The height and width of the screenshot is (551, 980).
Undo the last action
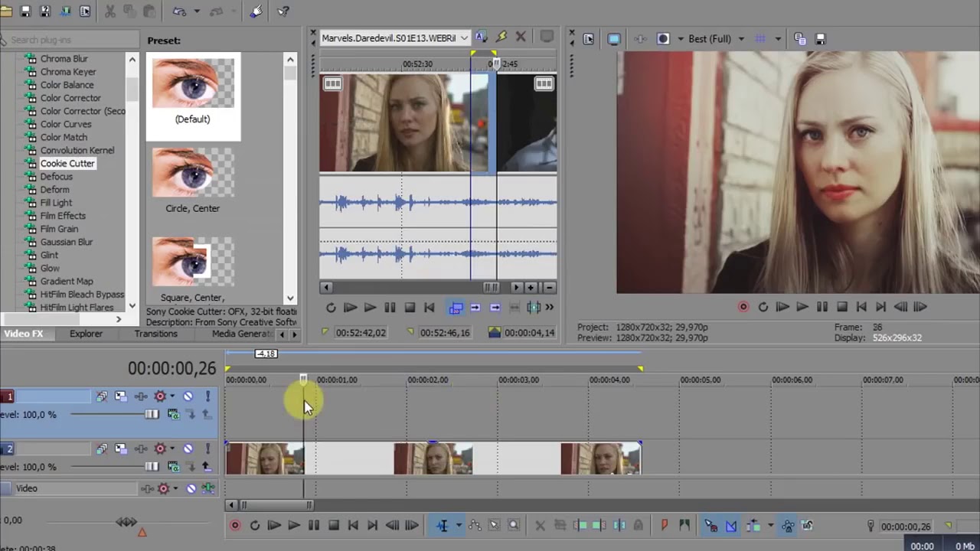click(179, 11)
